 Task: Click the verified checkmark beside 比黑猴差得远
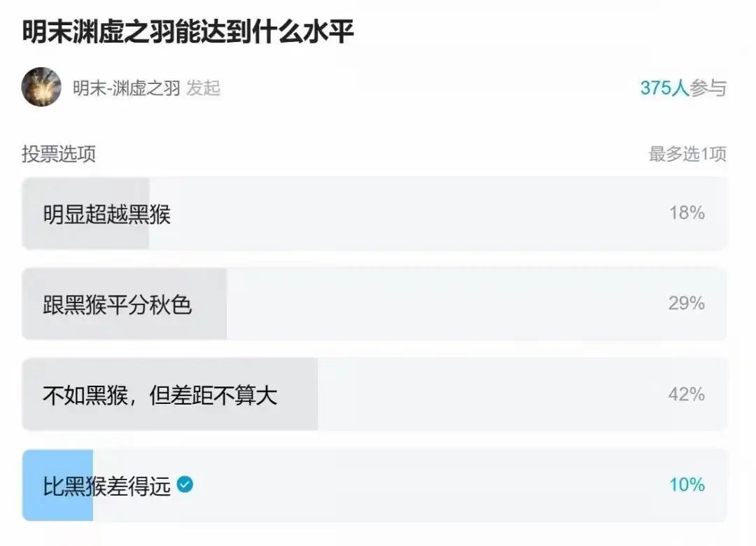pos(185,484)
